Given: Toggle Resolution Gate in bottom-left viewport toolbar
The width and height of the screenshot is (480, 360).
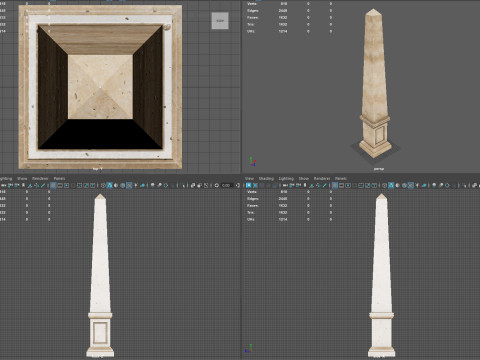Looking at the screenshot, I should click(66, 185).
